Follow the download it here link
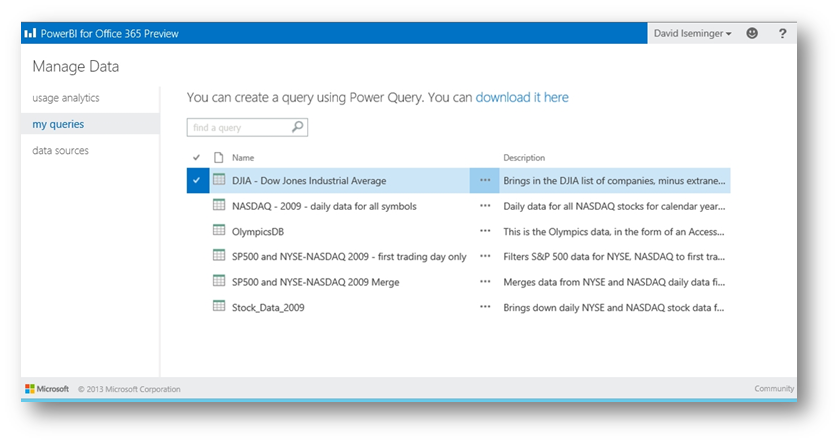The height and width of the screenshot is (444, 839). click(522, 97)
